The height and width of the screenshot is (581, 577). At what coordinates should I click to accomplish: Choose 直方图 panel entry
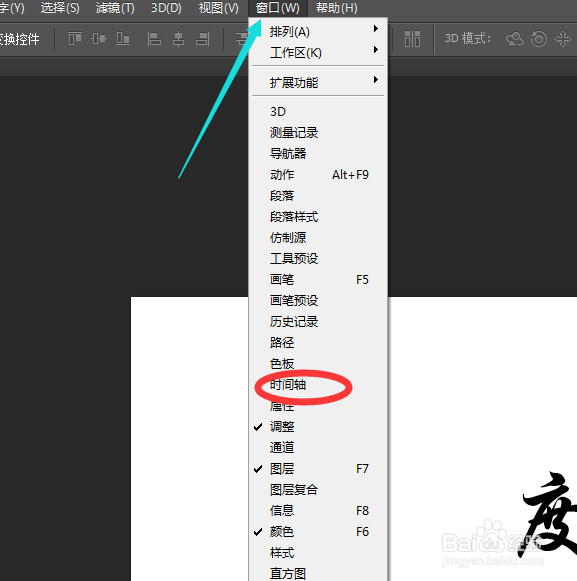[x=318, y=573]
